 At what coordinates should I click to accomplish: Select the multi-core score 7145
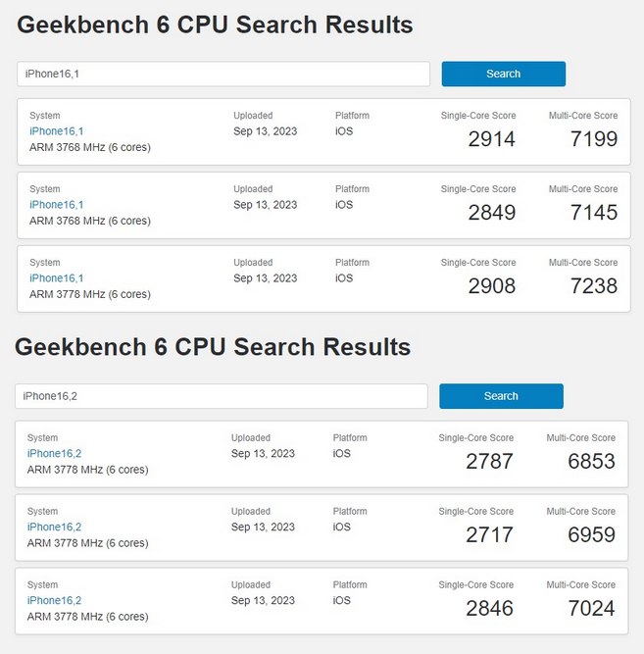tap(593, 213)
